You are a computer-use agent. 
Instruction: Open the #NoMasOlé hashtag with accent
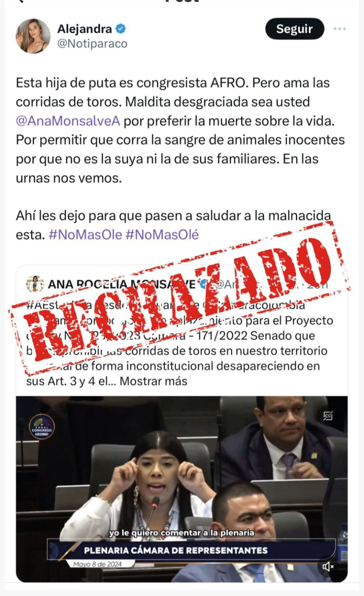pos(162,234)
